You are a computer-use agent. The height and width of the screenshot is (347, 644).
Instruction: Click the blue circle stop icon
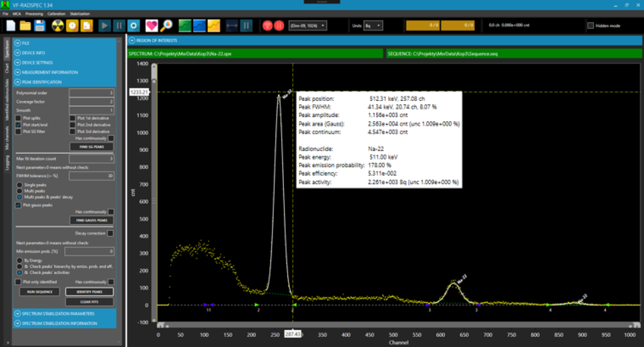click(x=134, y=25)
